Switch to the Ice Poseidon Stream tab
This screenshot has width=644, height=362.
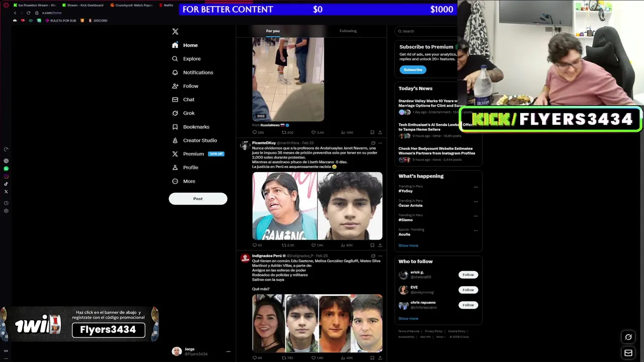point(34,5)
